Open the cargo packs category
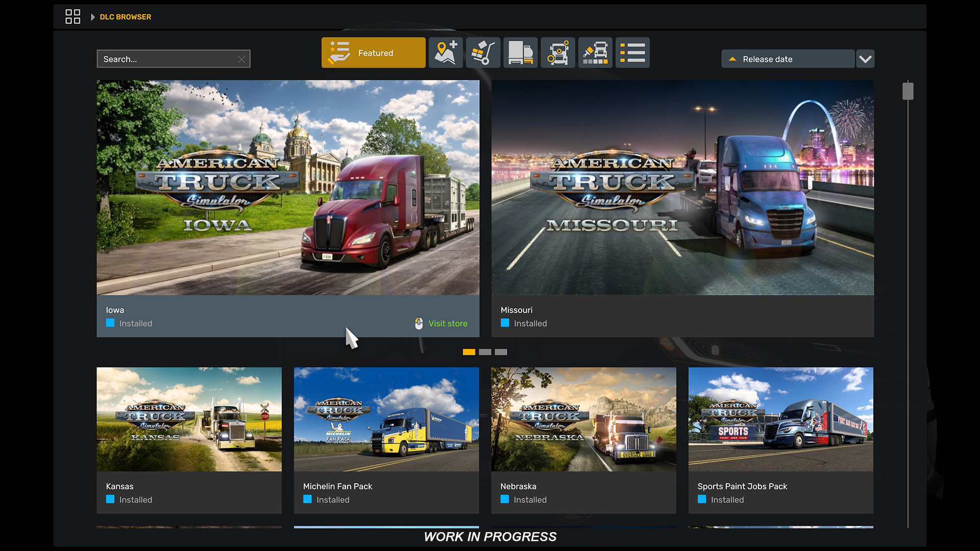 click(x=483, y=53)
